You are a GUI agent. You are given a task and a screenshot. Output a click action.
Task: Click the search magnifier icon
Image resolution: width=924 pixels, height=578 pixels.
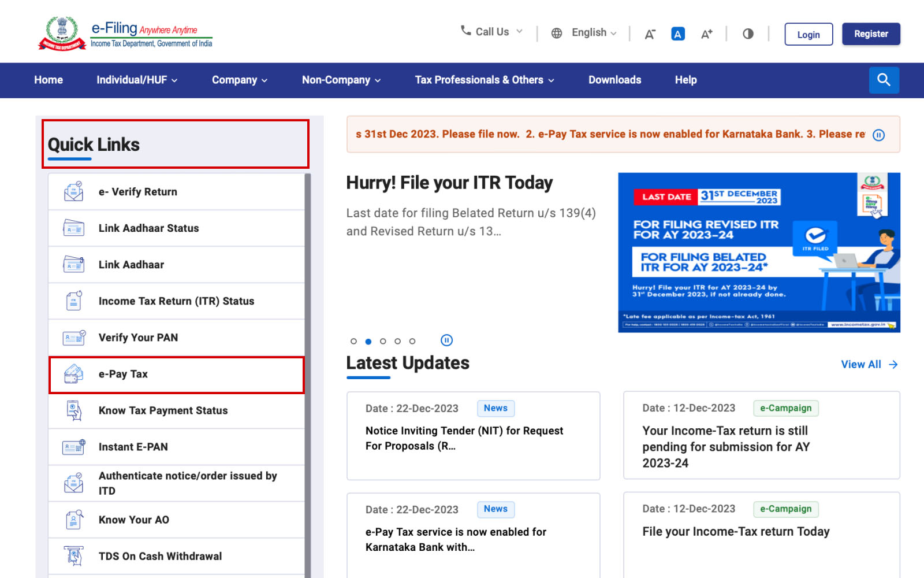pos(884,80)
